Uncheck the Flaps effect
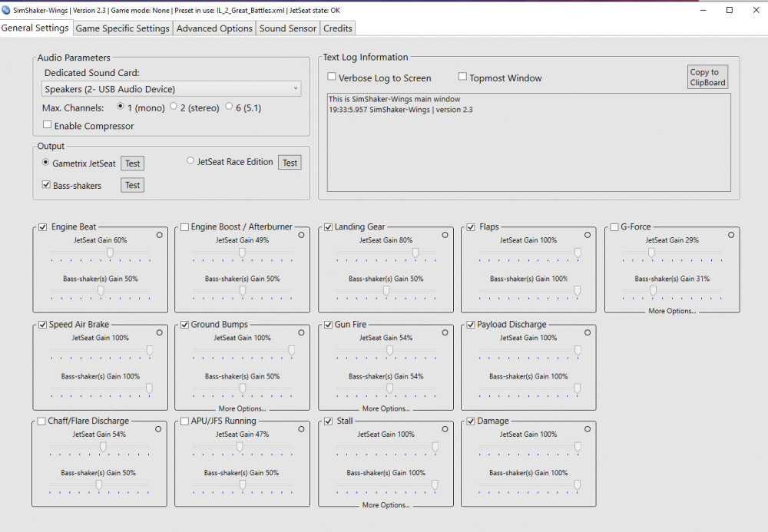Screen dimensions: 768x532 471,227
